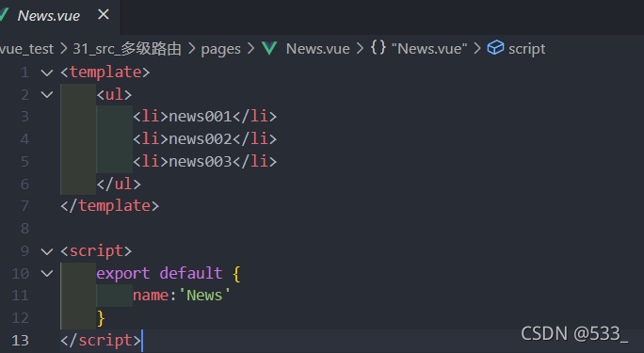Open News.vue file breadcrumb
The width and height of the screenshot is (644, 353).
pos(317,49)
